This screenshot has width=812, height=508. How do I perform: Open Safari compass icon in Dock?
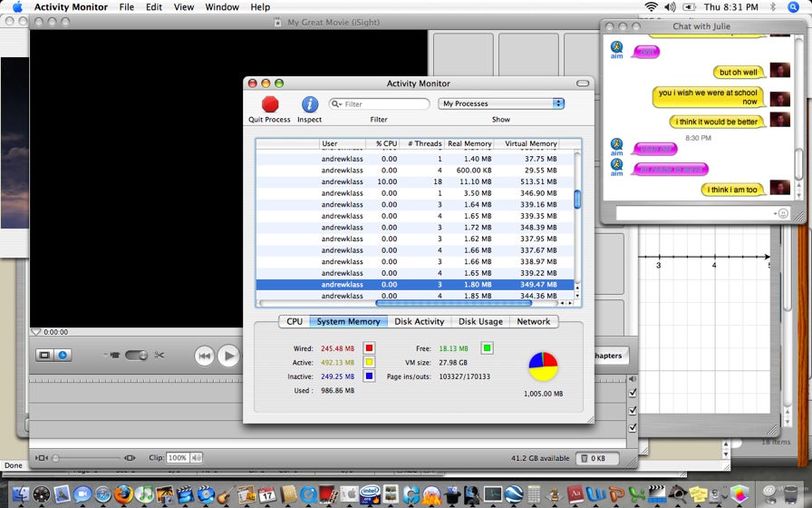[102, 495]
